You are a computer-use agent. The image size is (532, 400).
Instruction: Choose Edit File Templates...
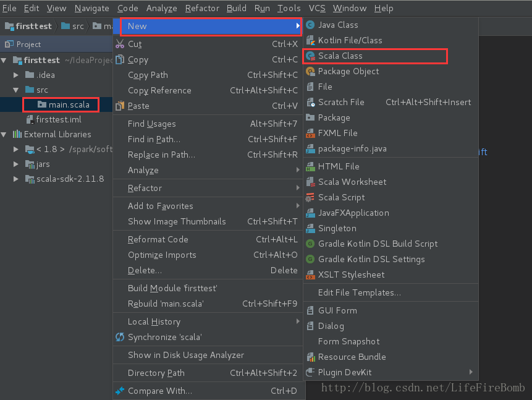tap(391, 292)
